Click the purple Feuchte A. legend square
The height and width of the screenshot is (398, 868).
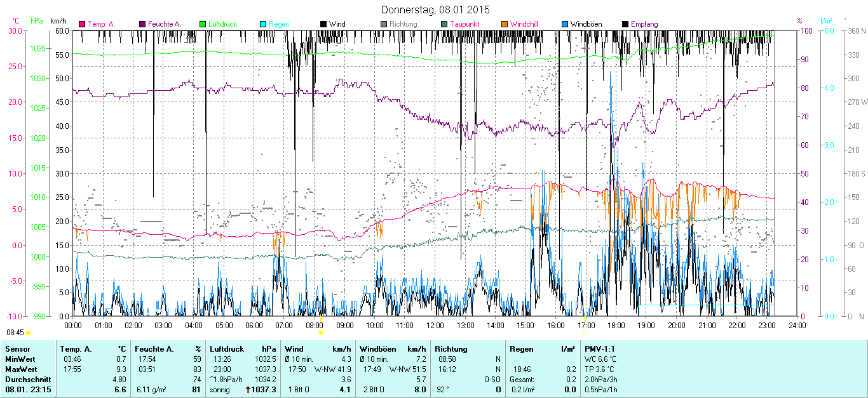142,24
